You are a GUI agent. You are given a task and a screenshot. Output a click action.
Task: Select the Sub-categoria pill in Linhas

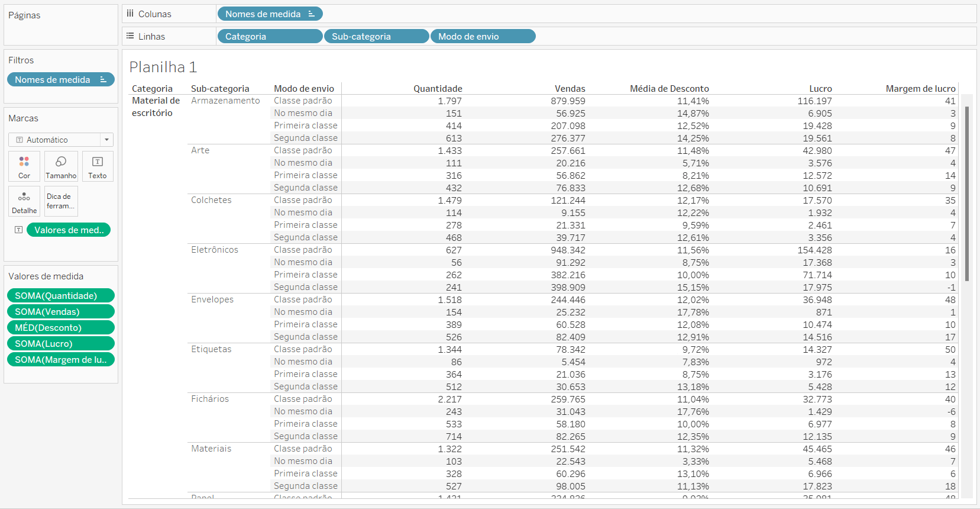[x=376, y=36]
